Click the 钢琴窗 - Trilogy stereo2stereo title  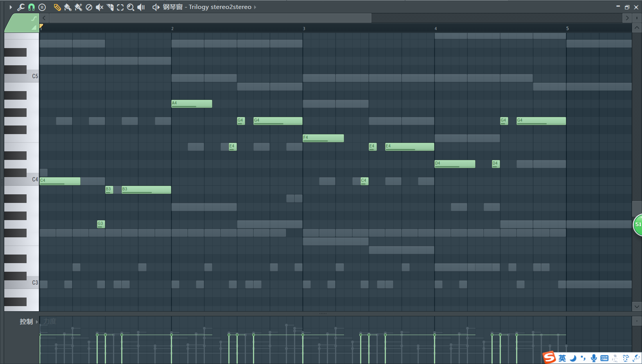point(207,7)
